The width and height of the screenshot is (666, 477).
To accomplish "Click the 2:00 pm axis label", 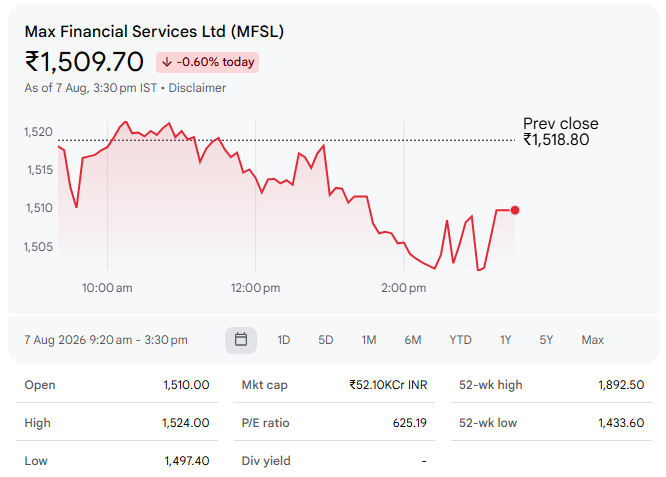I will click(404, 288).
